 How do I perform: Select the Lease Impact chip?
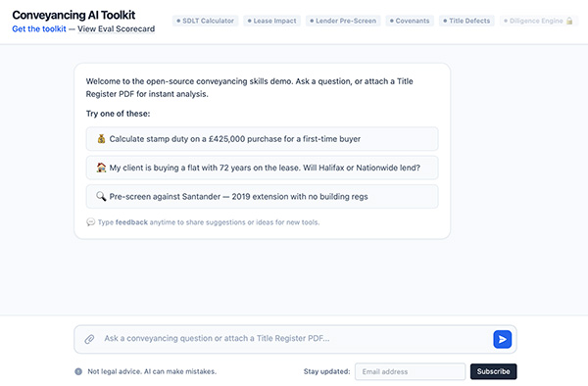coord(271,21)
